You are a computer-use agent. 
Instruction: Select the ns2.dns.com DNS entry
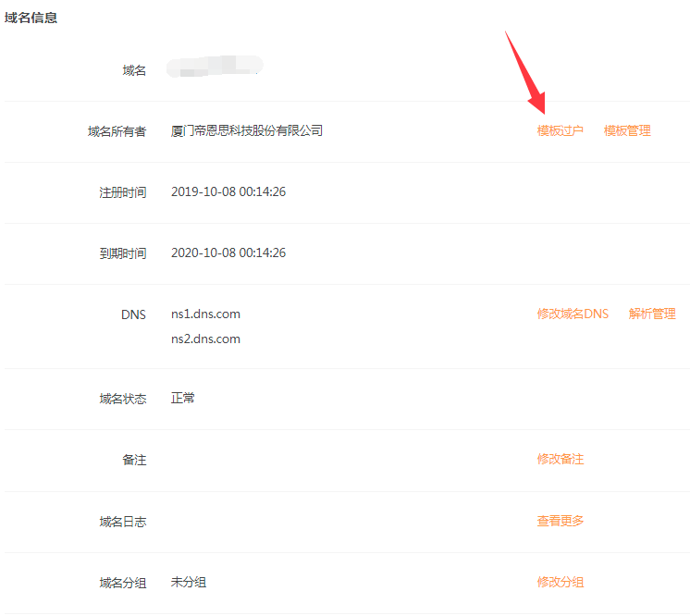(x=205, y=339)
